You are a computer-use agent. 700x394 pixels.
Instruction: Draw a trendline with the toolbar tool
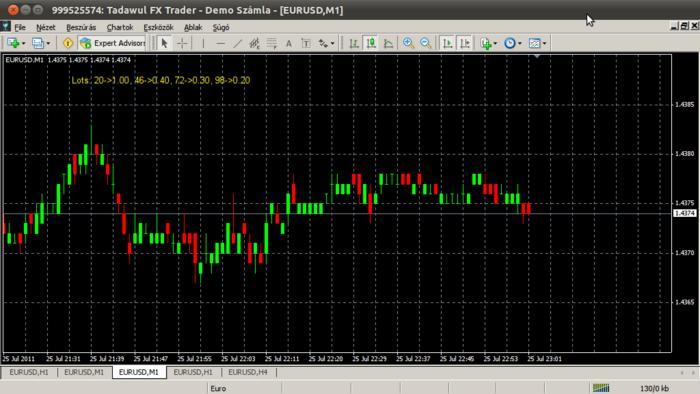pos(238,43)
